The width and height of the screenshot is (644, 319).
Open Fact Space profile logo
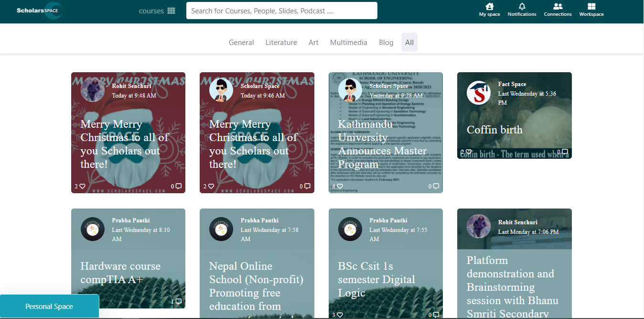point(479,93)
